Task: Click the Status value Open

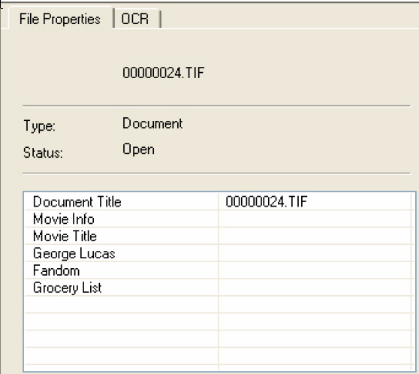Action: (x=138, y=149)
